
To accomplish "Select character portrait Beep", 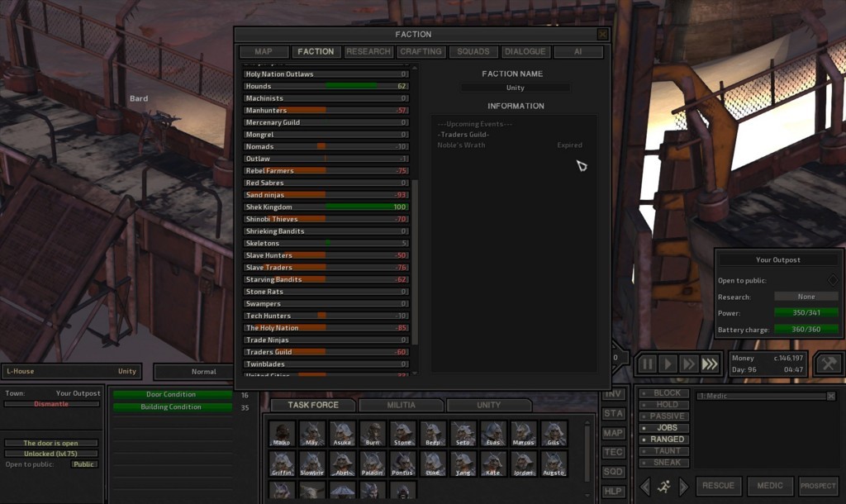I will click(x=433, y=434).
